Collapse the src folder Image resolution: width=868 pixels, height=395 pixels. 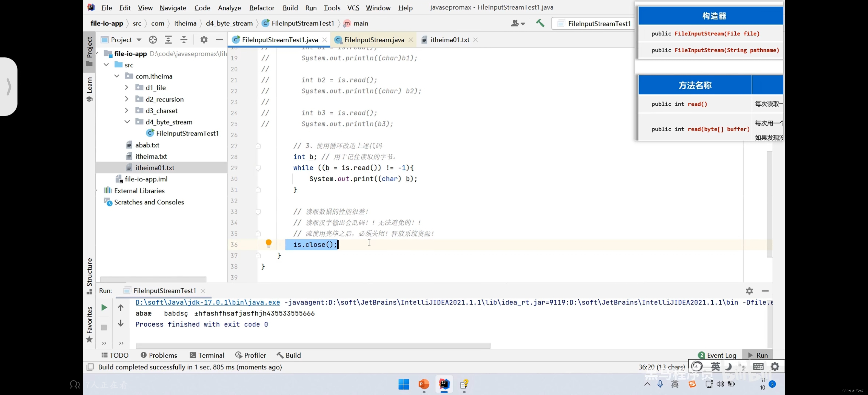tap(106, 65)
